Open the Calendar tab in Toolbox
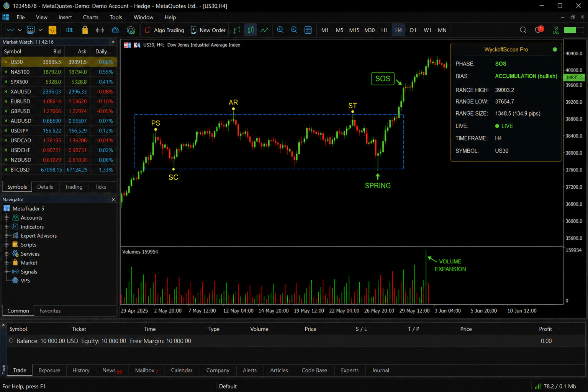Screen dimensions: 588x392 pyautogui.click(x=182, y=370)
